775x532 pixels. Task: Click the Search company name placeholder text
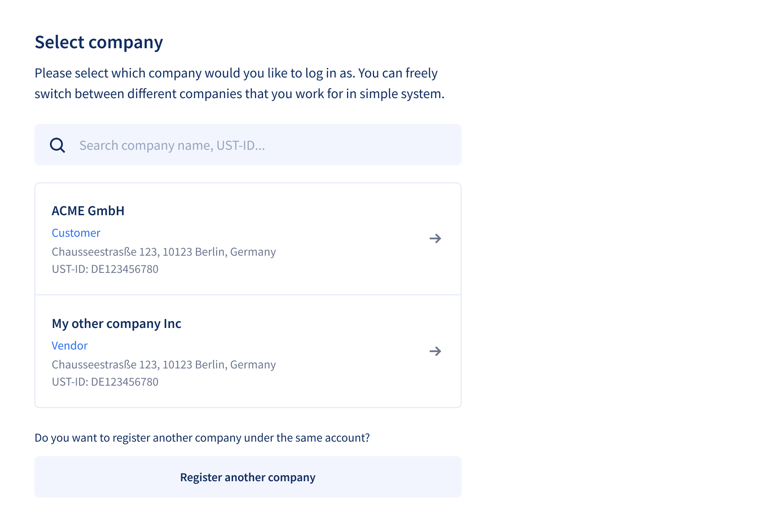click(172, 145)
